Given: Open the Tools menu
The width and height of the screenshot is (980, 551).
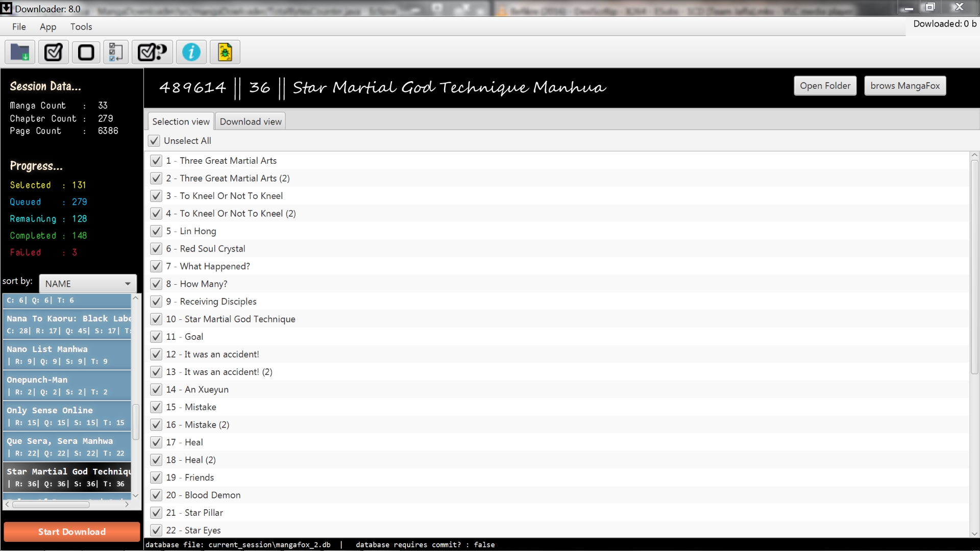Looking at the screenshot, I should coord(81,27).
